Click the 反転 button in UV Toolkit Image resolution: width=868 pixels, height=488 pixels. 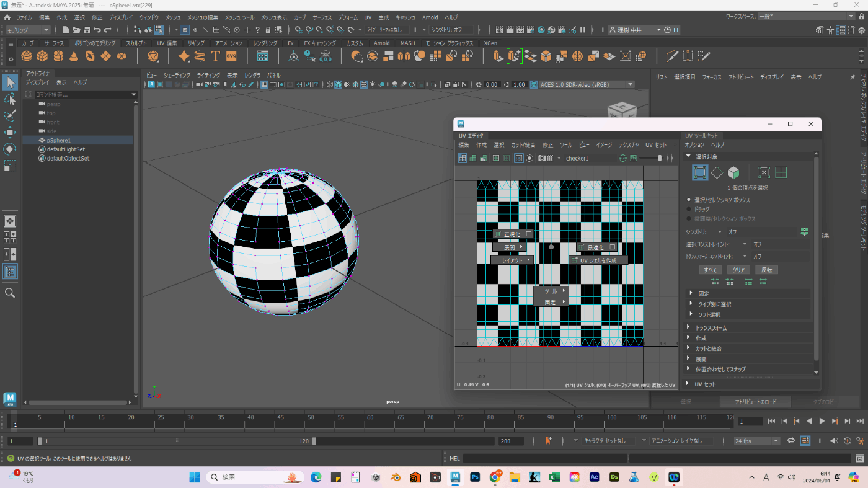(766, 270)
